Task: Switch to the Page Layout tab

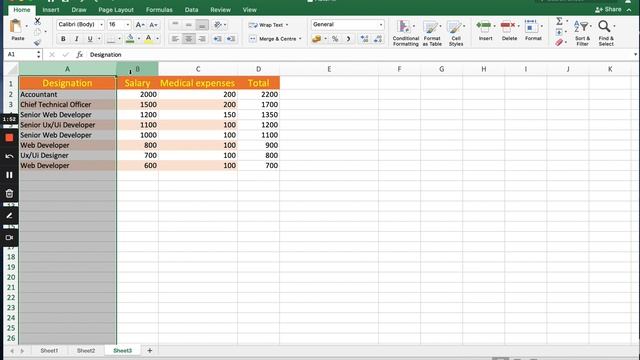Action: pos(116,10)
